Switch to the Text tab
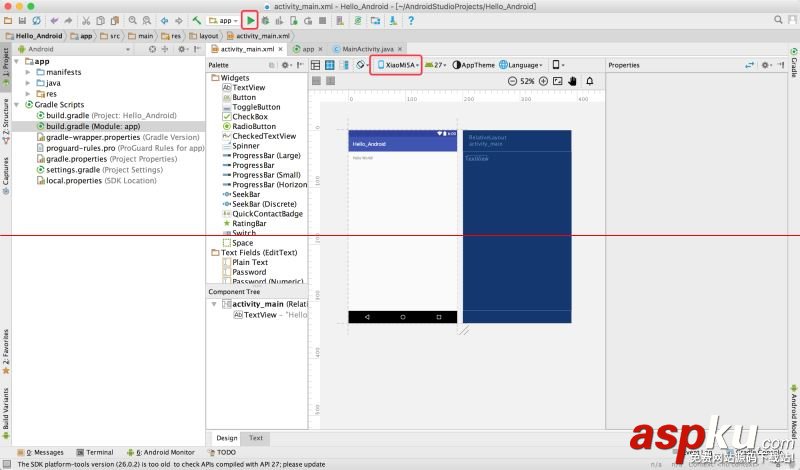 (x=256, y=438)
